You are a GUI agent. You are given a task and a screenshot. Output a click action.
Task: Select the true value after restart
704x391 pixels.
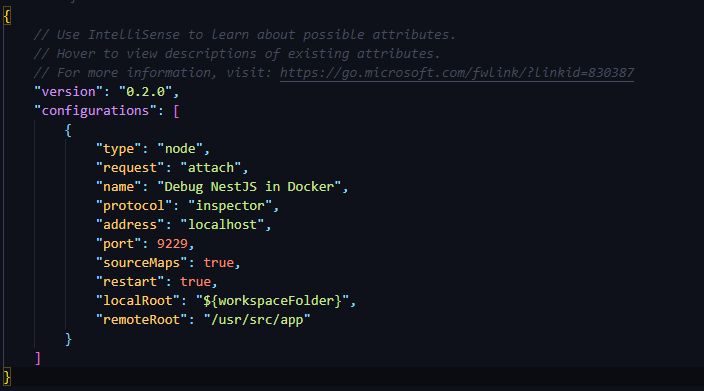click(195, 281)
